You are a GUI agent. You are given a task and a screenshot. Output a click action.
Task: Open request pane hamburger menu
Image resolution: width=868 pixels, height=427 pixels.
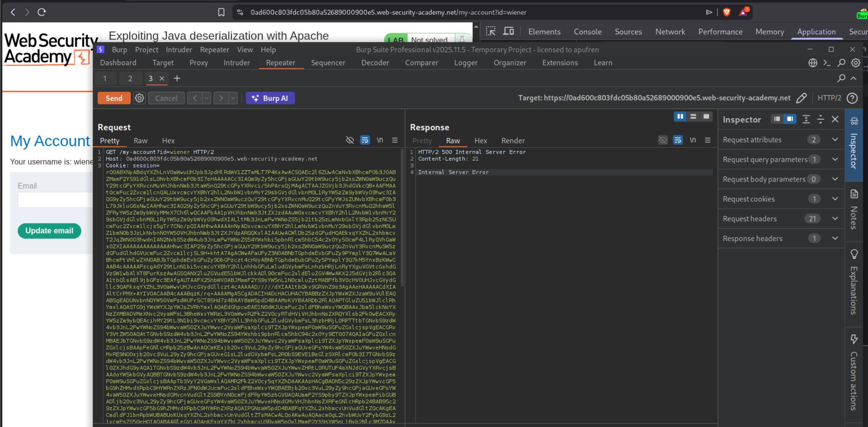coord(395,140)
